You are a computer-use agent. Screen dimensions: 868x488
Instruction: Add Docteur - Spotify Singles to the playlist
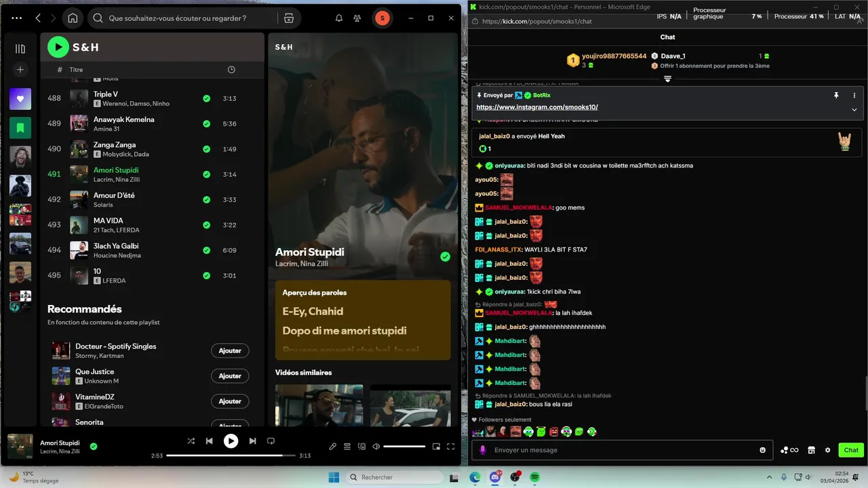(x=230, y=350)
